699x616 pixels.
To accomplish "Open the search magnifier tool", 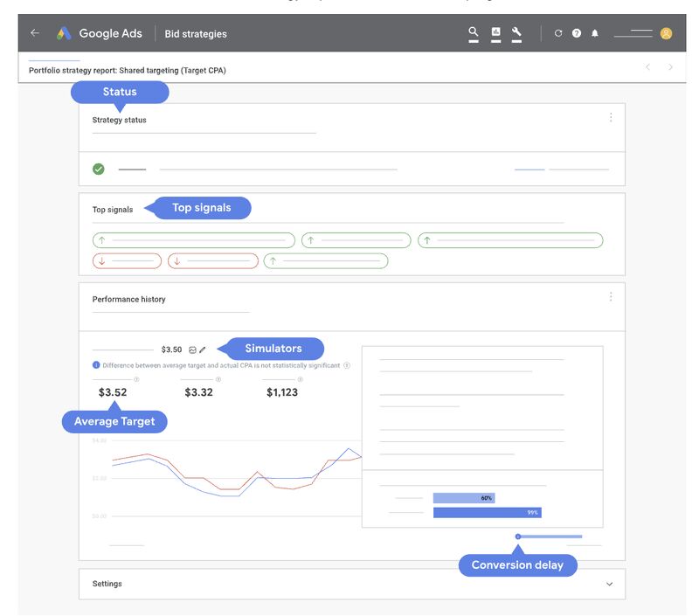I will pos(474,32).
